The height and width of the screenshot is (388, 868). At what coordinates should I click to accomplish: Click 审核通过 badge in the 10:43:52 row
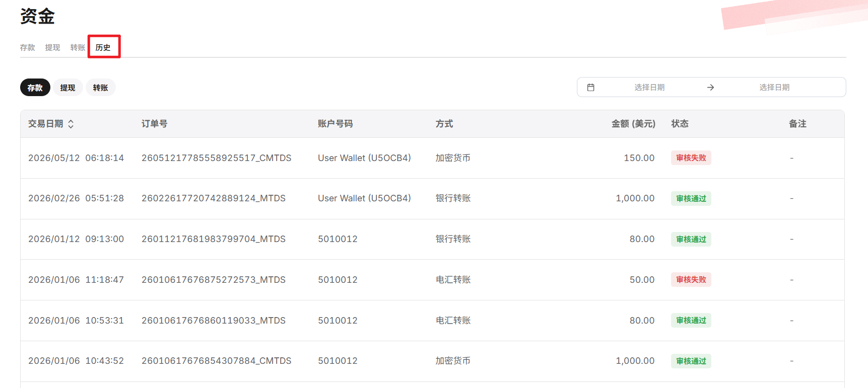(691, 361)
